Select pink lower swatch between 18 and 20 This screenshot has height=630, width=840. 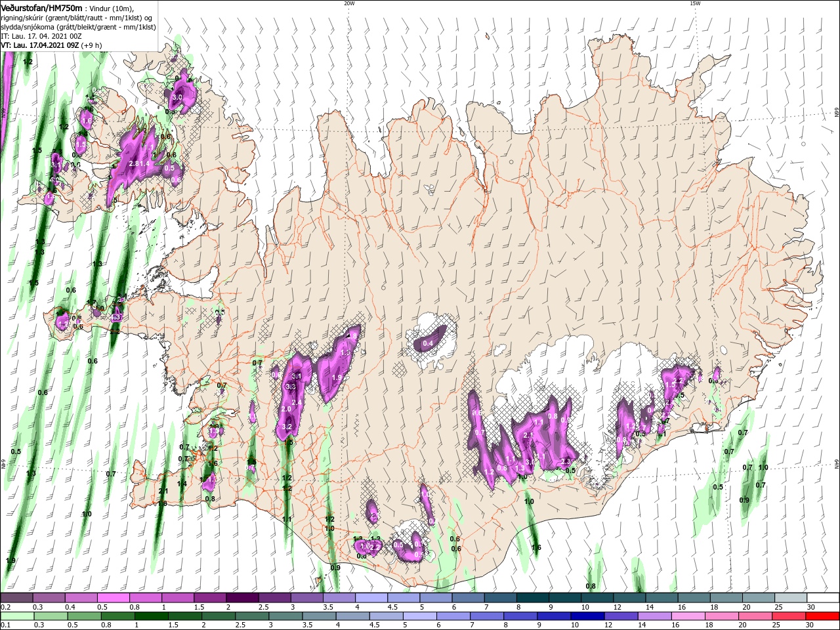[721, 616]
